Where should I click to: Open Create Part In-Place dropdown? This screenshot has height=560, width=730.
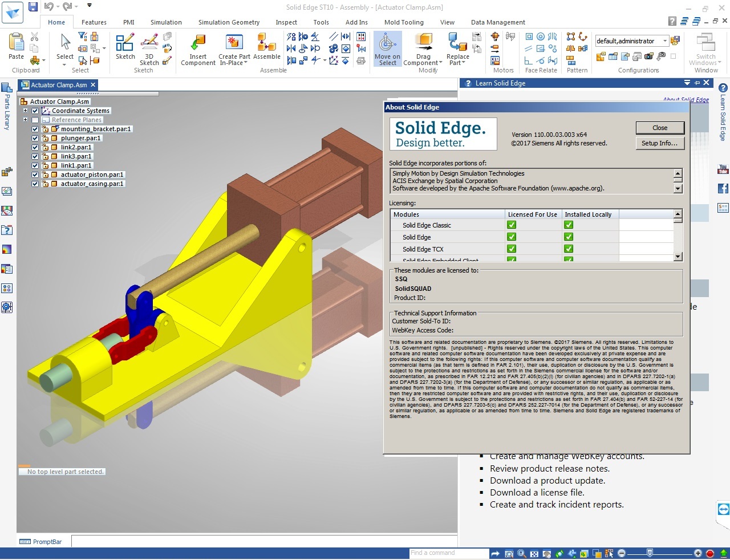click(x=246, y=63)
